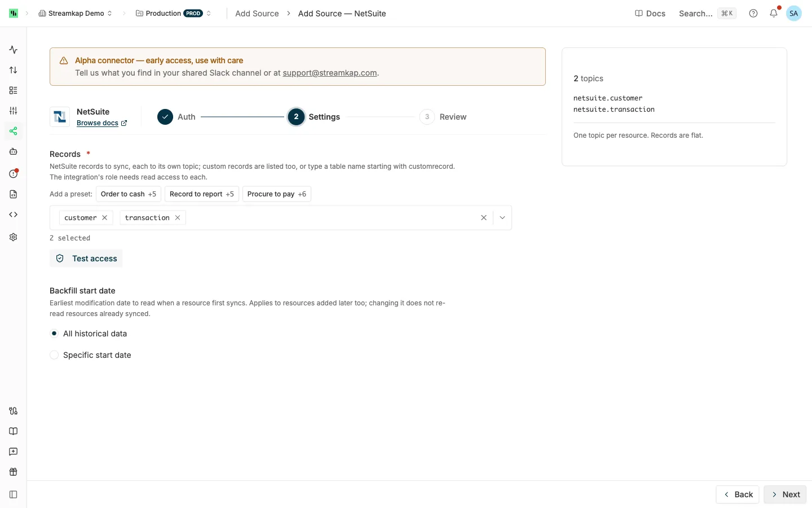Jump to the Review step

click(x=443, y=117)
